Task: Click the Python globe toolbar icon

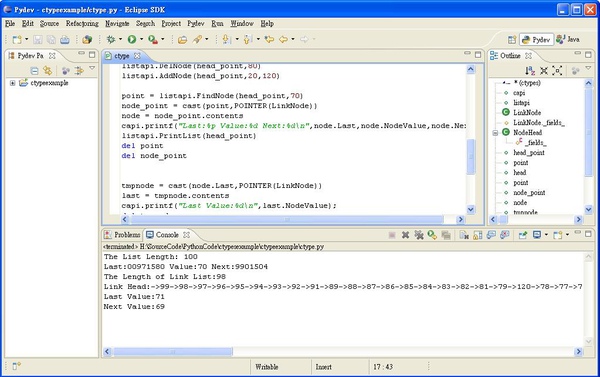Action: 87,39
